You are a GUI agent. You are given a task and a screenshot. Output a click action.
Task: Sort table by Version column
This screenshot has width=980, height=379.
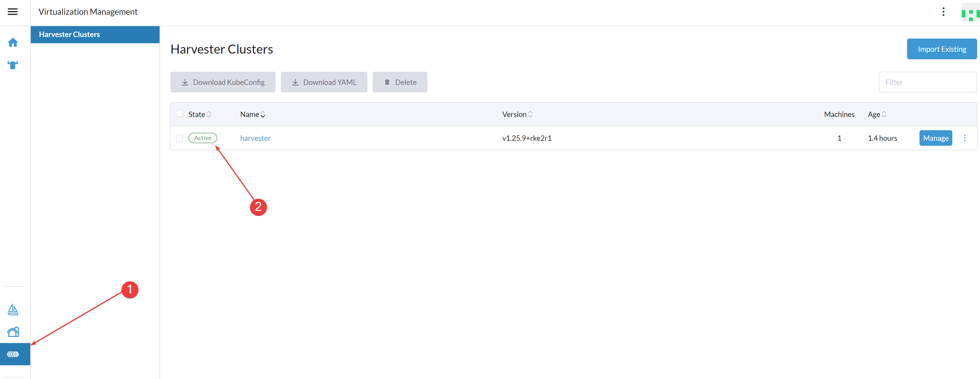(x=517, y=114)
